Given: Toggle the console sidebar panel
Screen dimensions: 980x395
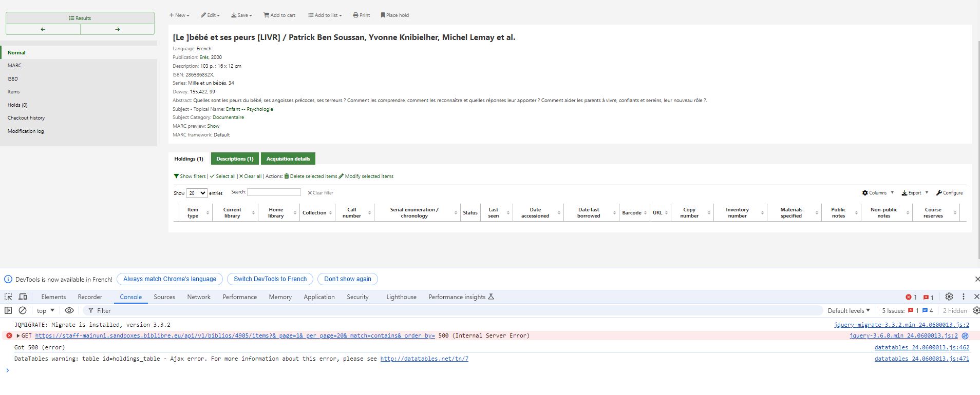Looking at the screenshot, I should [x=8, y=310].
